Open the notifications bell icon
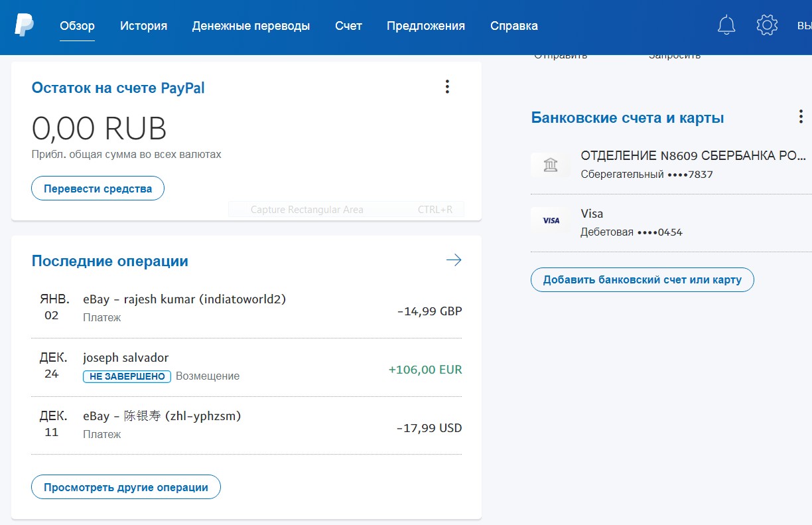 click(726, 25)
